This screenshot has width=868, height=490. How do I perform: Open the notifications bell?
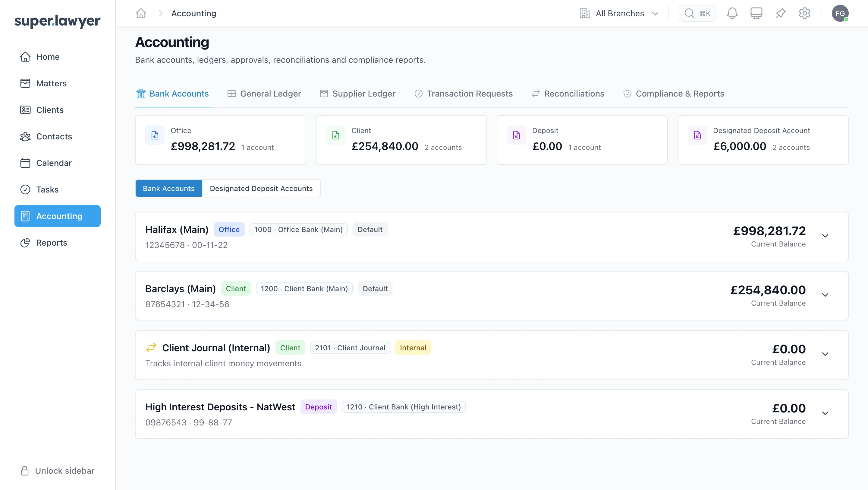(732, 14)
